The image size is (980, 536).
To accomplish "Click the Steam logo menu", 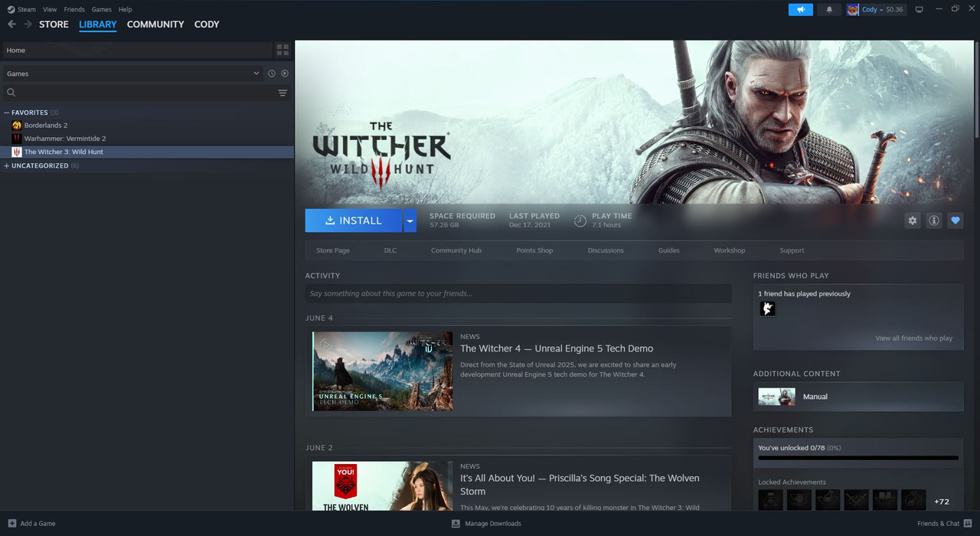I will pos(21,9).
